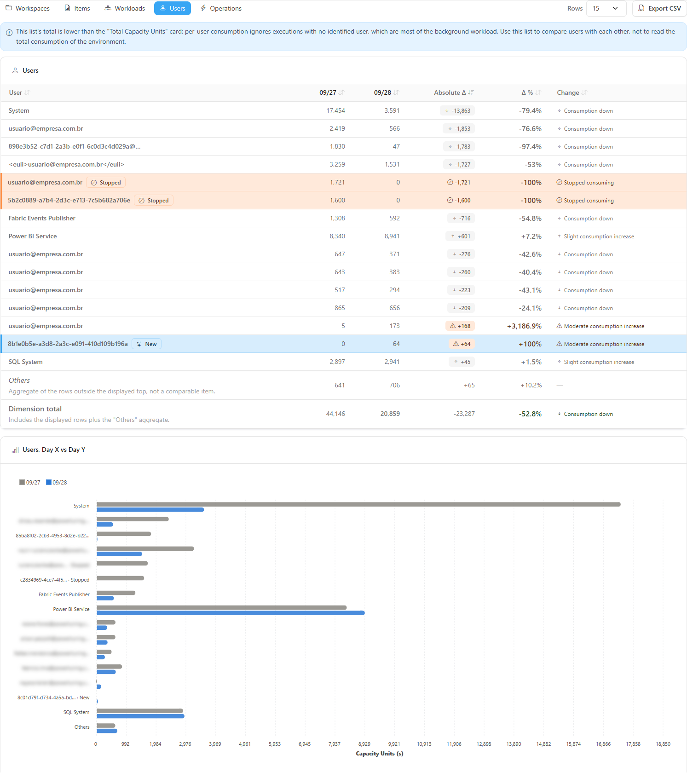Click the New badge on the 8b1e0b5e row

tap(146, 344)
